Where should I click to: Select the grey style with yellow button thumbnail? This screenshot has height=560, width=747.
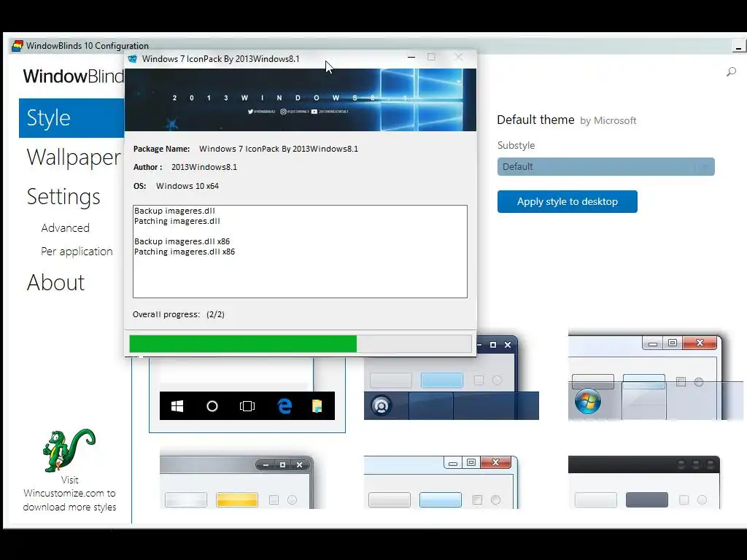point(237,482)
